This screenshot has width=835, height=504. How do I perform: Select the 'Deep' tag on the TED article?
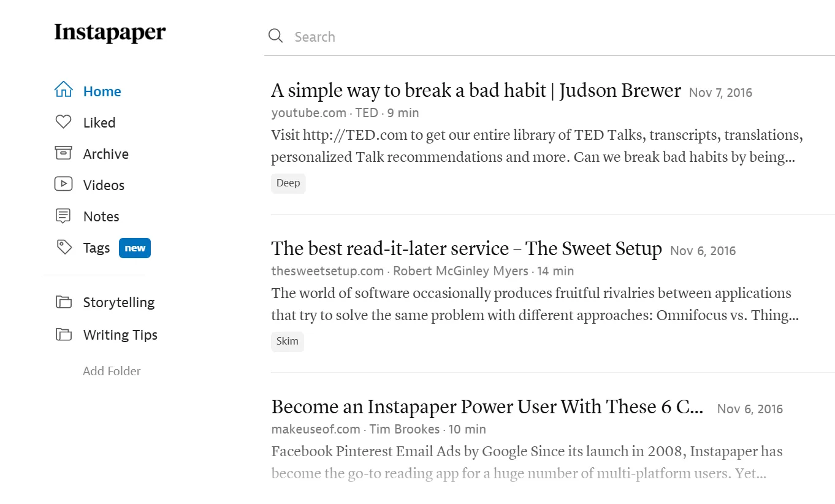288,183
